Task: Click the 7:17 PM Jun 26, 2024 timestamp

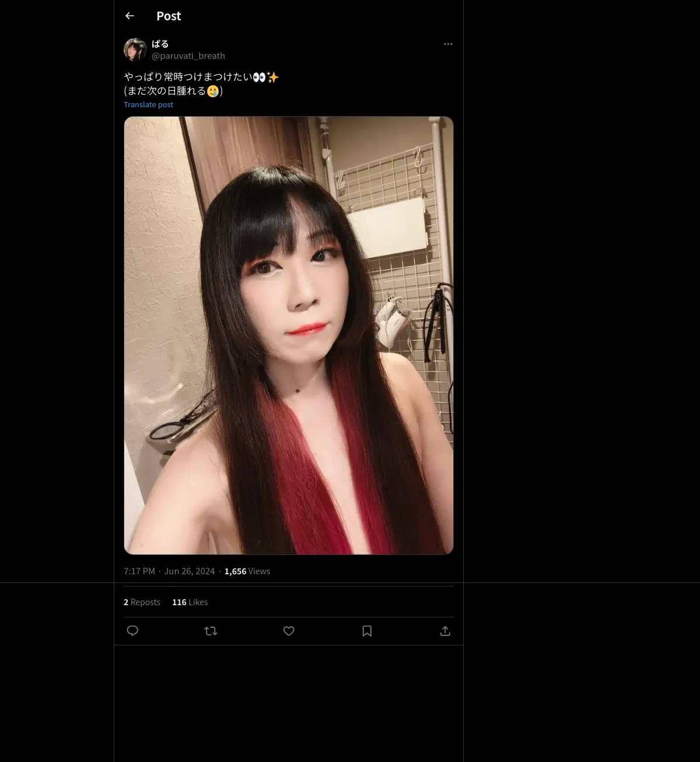Action: 169,571
